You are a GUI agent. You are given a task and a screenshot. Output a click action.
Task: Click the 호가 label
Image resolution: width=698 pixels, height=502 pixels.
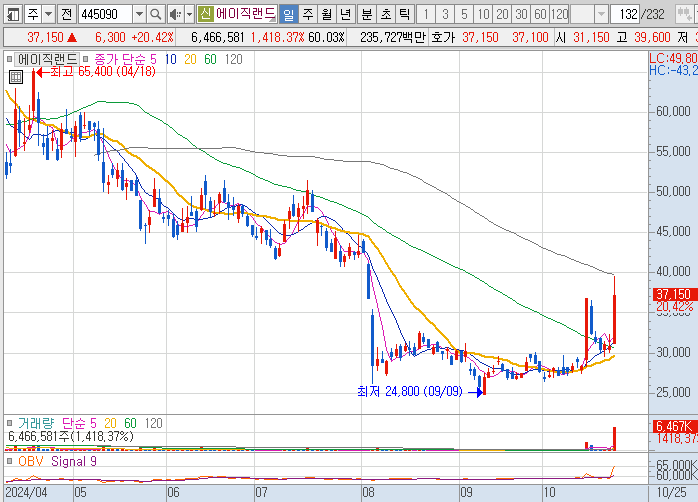443,37
